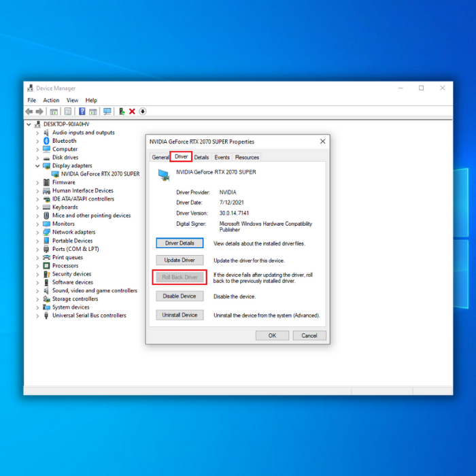The height and width of the screenshot is (476, 476).
Task: Expand the Ports (COM & LPT) node
Action: point(37,250)
